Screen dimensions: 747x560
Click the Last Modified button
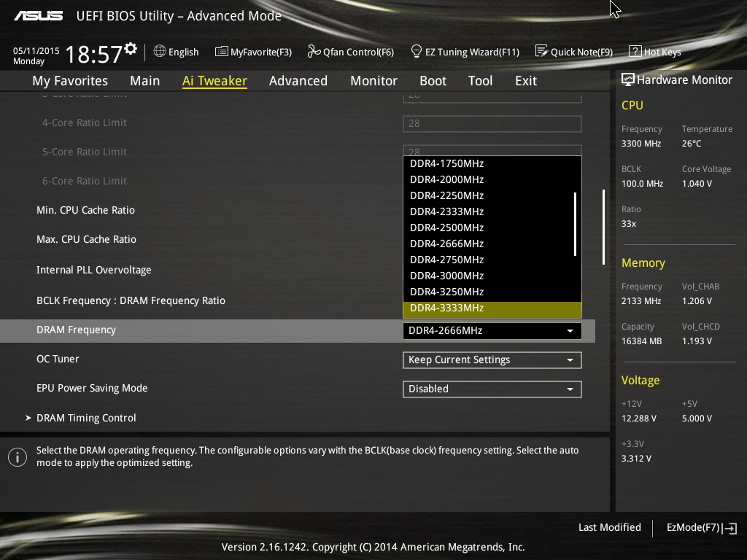click(610, 528)
